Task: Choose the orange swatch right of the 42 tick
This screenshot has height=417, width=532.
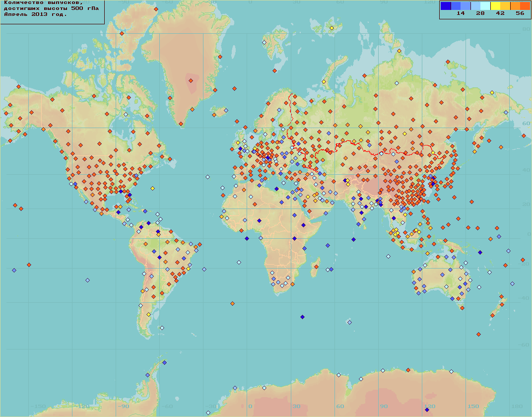Action: 515,6
